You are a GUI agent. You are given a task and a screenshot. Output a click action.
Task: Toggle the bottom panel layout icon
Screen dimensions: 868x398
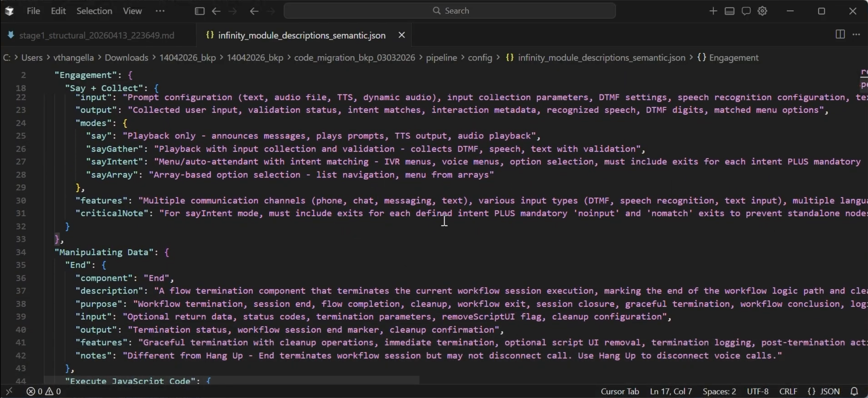[729, 11]
